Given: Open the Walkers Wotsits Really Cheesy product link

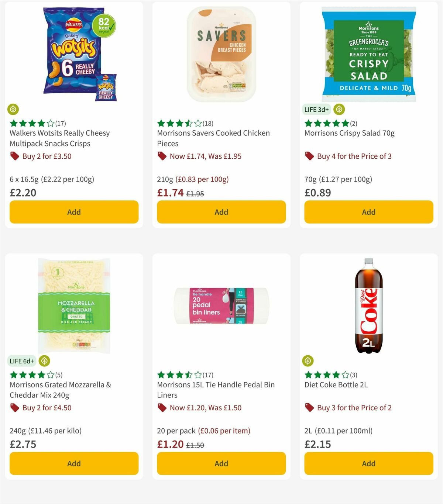Looking at the screenshot, I should pyautogui.click(x=59, y=138).
